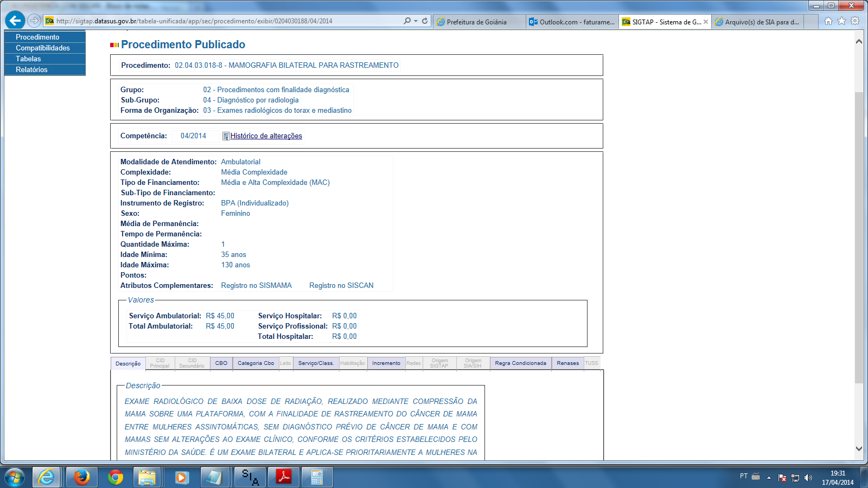
Task: Expand hidden icons in the system tray
Action: coord(769,477)
